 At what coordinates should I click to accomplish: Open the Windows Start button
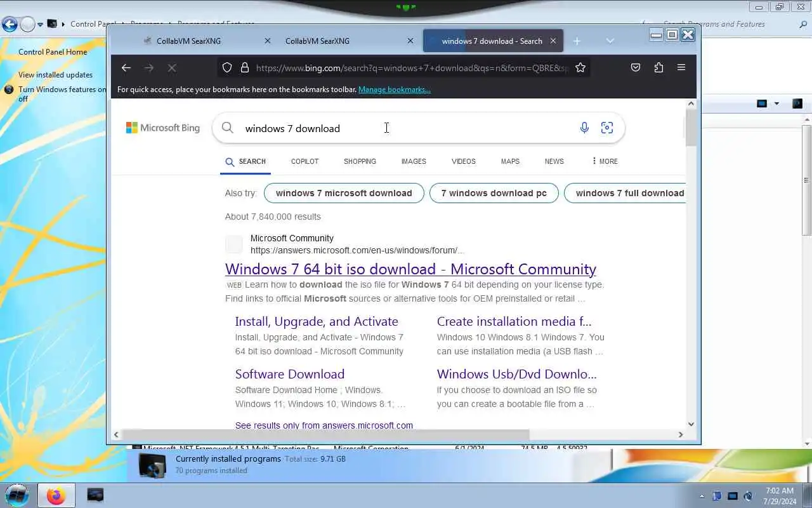tap(17, 495)
